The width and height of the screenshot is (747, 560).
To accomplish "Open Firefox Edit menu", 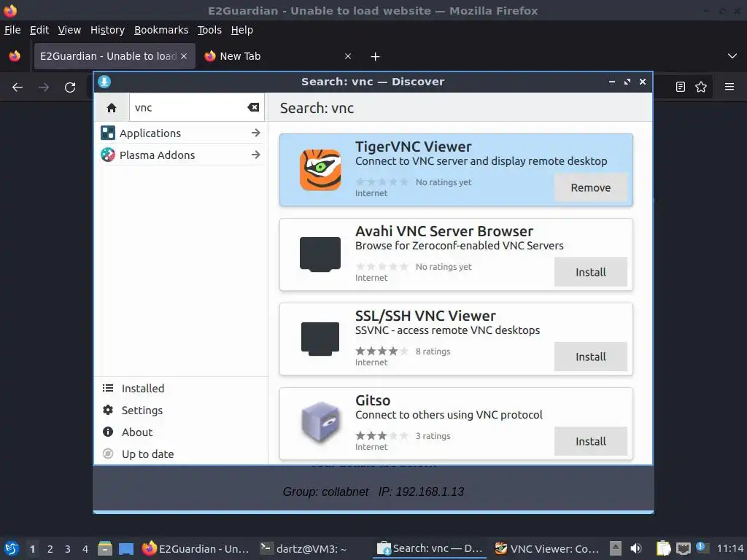I will [x=39, y=30].
